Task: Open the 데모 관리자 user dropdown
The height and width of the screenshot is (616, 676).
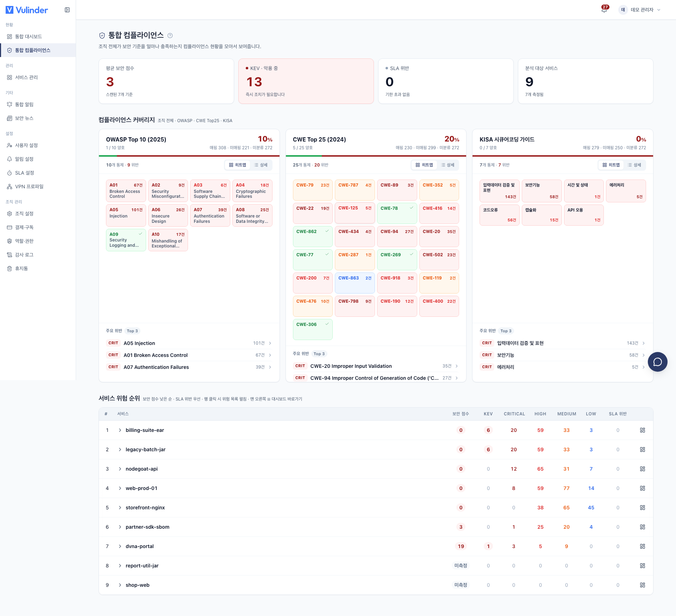Action: 640,10
